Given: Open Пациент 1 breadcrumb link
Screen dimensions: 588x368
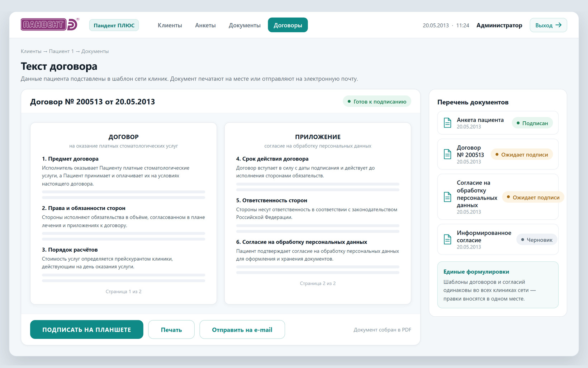Looking at the screenshot, I should [61, 51].
